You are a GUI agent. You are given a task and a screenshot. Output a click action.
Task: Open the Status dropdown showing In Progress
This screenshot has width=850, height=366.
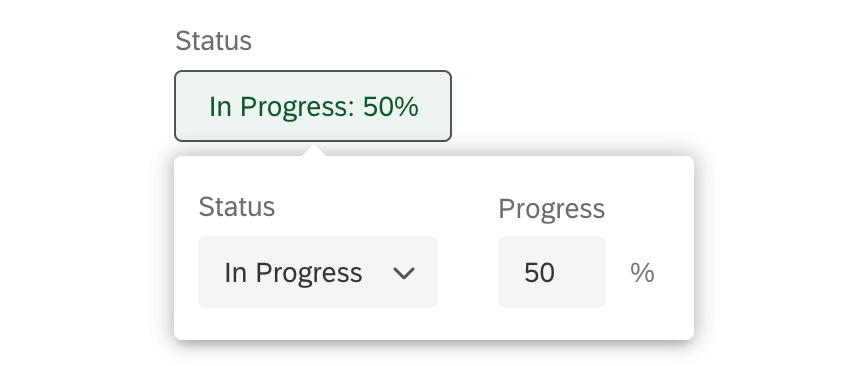tap(318, 272)
